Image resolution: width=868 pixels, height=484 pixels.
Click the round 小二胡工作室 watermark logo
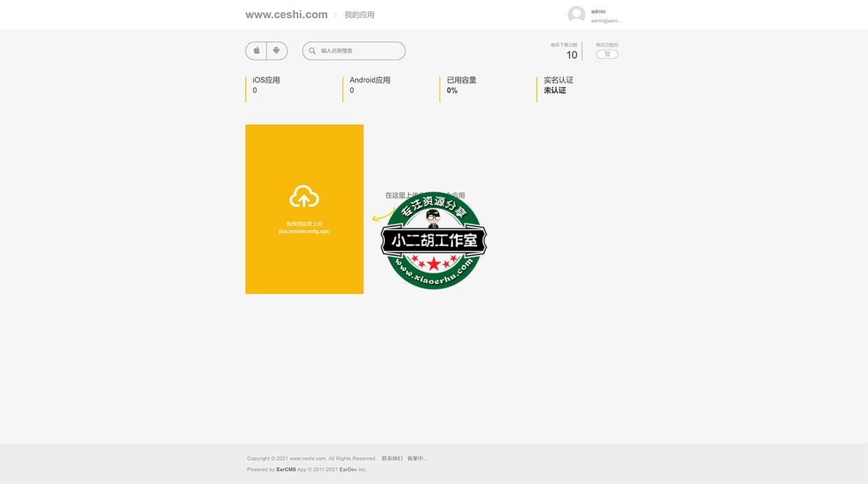433,241
